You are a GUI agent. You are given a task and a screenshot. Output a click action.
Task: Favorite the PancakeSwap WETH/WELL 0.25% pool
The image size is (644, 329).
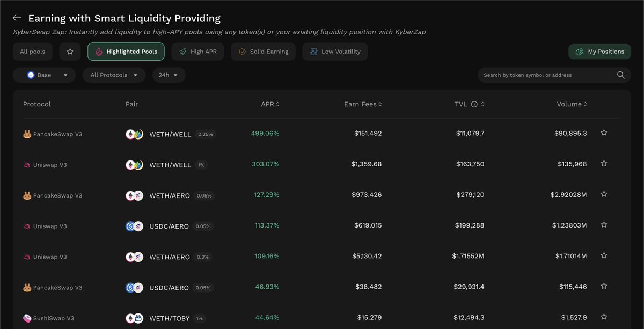point(604,133)
